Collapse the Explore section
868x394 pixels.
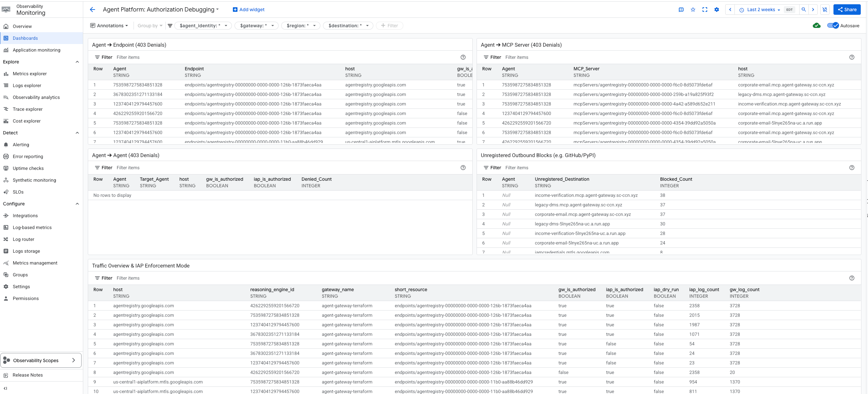[x=77, y=62]
